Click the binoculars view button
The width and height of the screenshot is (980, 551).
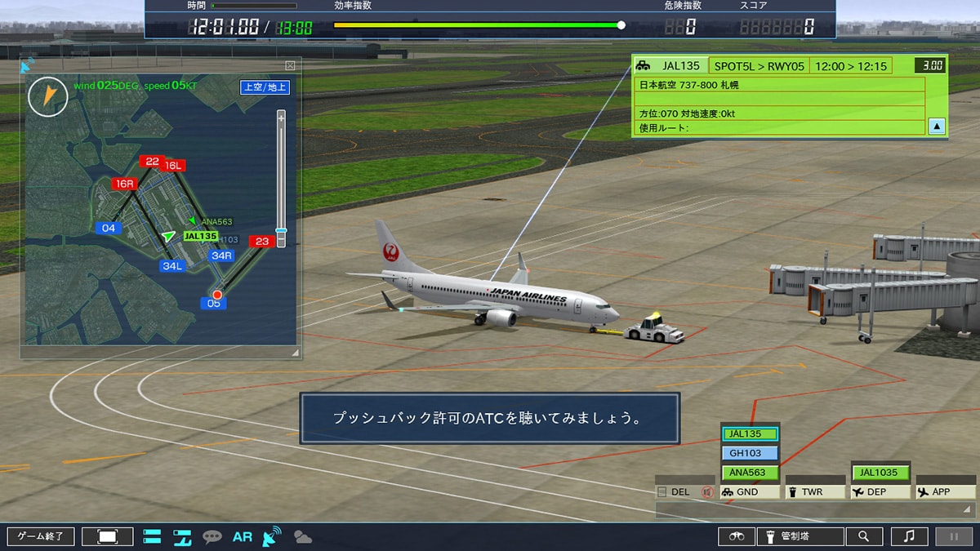pyautogui.click(x=737, y=536)
